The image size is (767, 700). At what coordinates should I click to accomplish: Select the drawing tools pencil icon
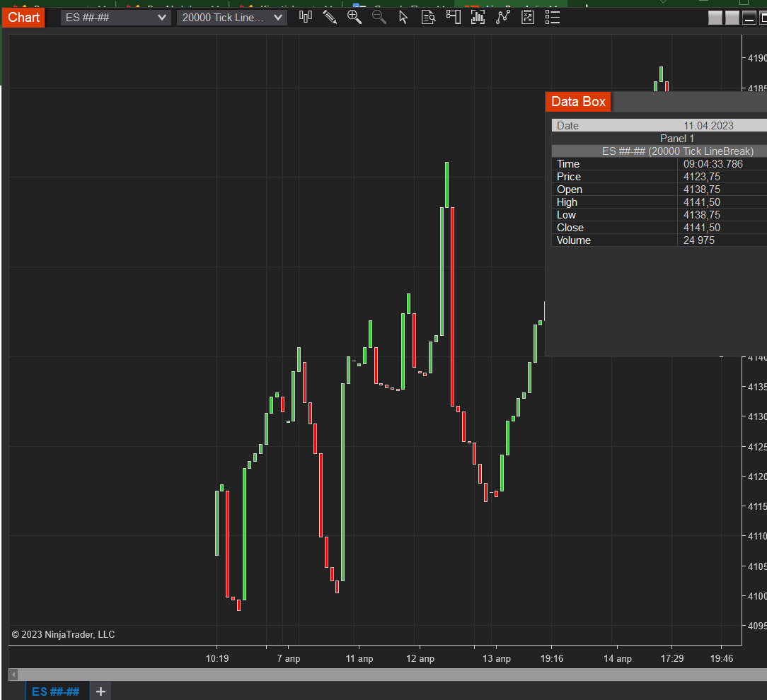(330, 17)
